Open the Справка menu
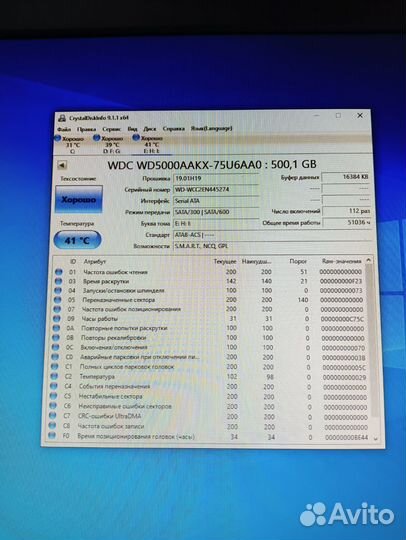Viewport: 406px width, 540px height. pos(174,128)
